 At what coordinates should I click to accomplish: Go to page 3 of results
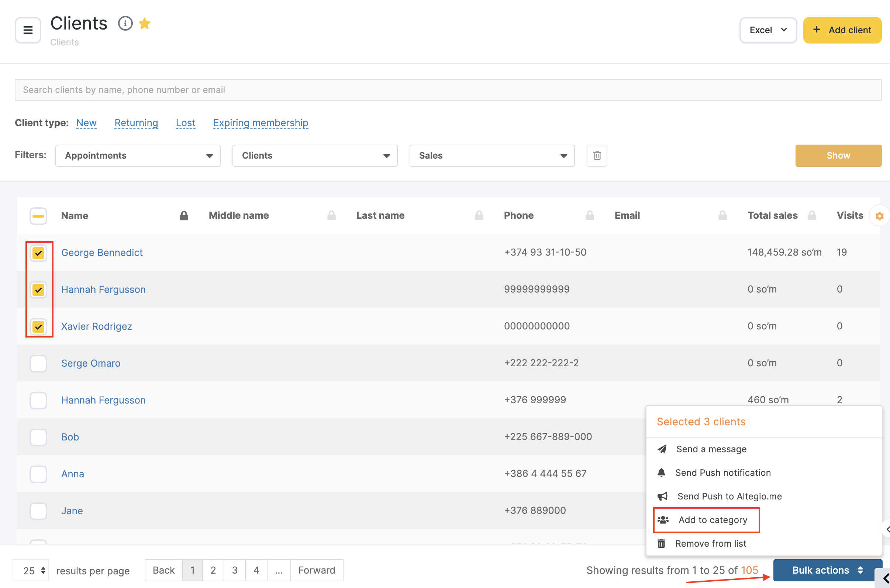(235, 570)
